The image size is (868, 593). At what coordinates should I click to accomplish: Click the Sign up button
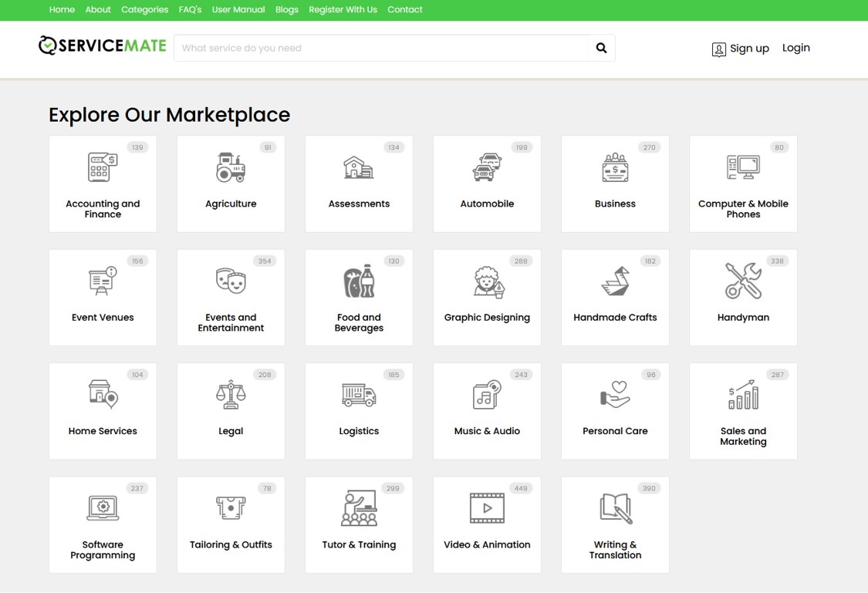click(740, 48)
